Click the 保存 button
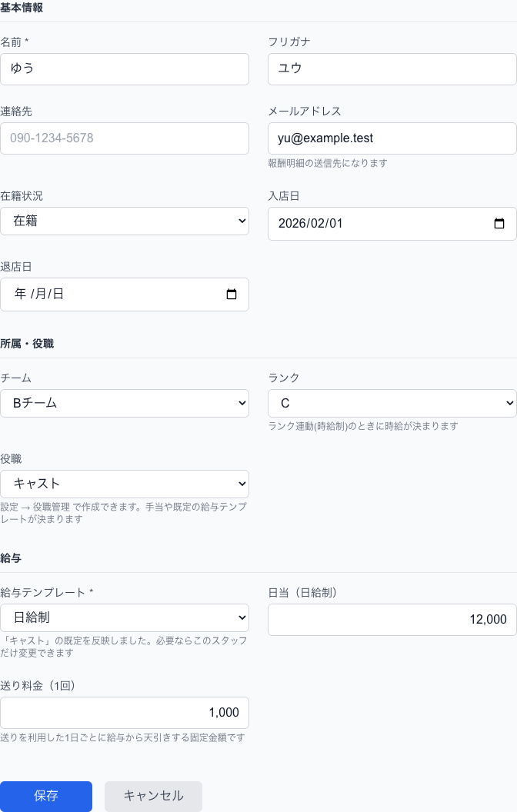Screen dimensions: 517x812 [x=46, y=796]
